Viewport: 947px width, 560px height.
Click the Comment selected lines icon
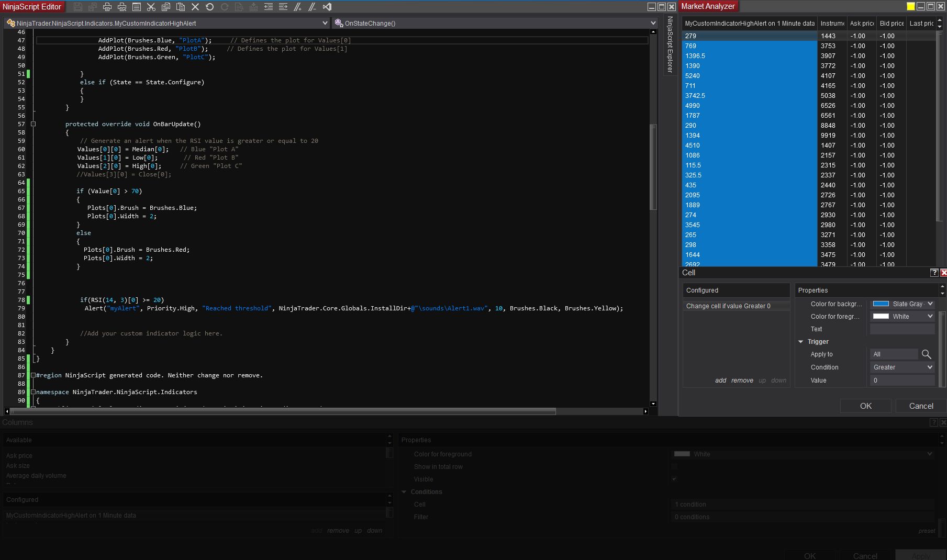tap(298, 7)
